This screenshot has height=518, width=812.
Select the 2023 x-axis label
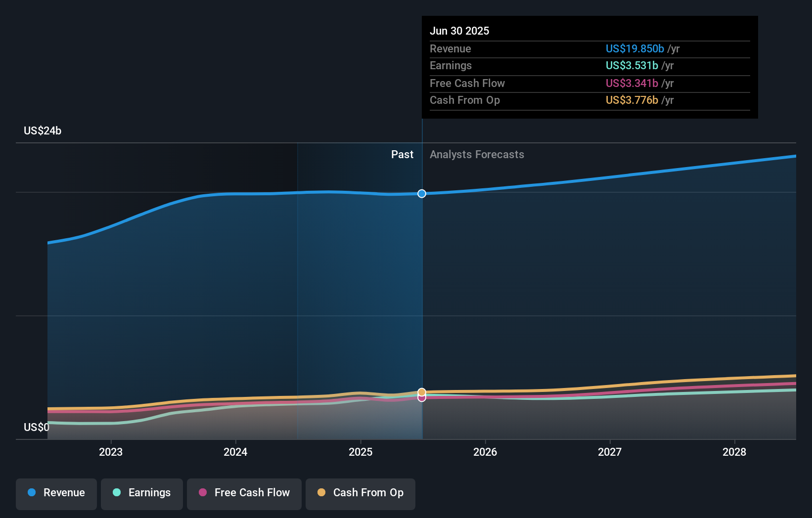pos(111,452)
